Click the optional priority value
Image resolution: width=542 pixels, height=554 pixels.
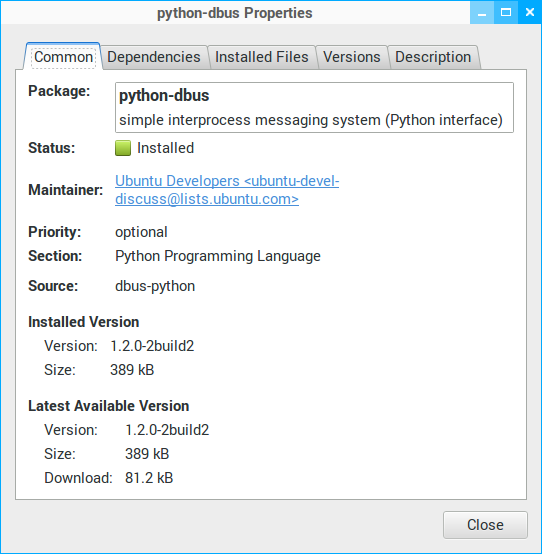point(141,232)
